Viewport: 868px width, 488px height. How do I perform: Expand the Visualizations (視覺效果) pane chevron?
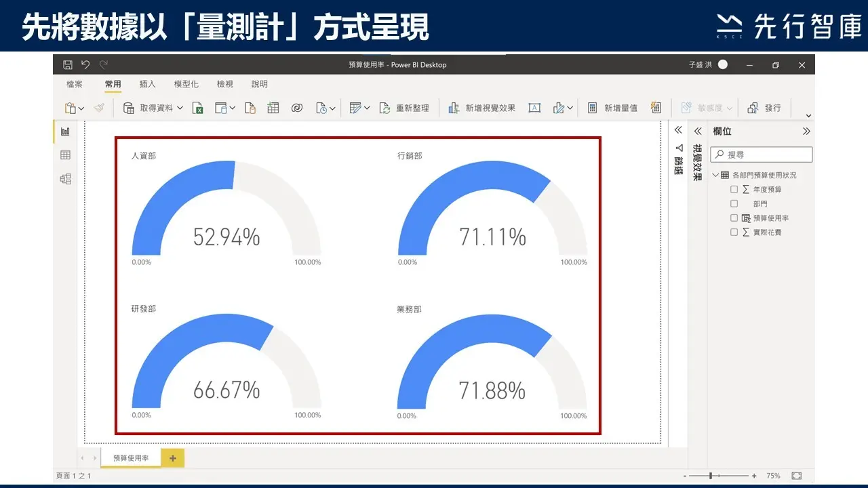click(698, 131)
